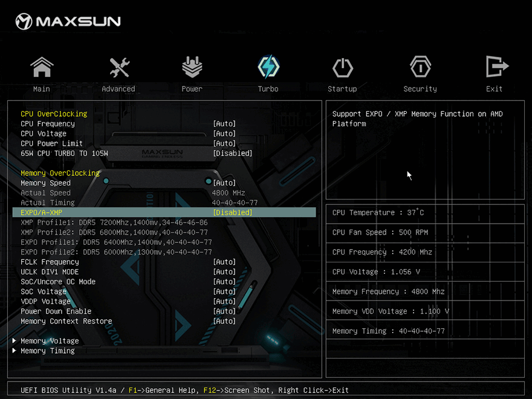Toggle Memory Context Restore Auto value
The width and height of the screenshot is (532, 399).
[x=224, y=321]
